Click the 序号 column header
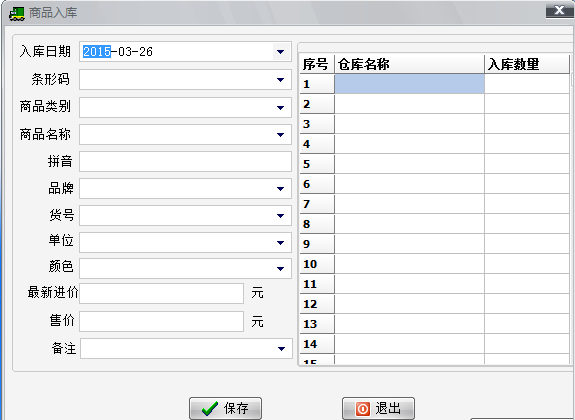The image size is (575, 420). [x=317, y=64]
